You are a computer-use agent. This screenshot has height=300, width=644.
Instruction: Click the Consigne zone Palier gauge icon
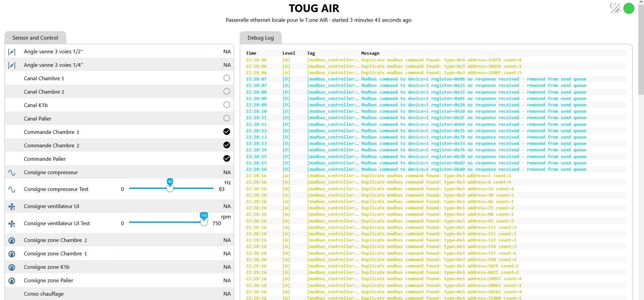[x=12, y=281]
